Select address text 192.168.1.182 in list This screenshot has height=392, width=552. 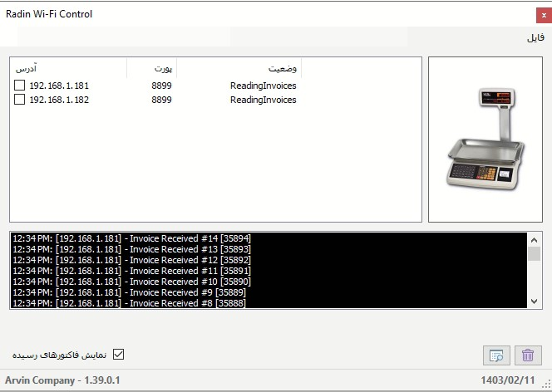click(x=59, y=100)
